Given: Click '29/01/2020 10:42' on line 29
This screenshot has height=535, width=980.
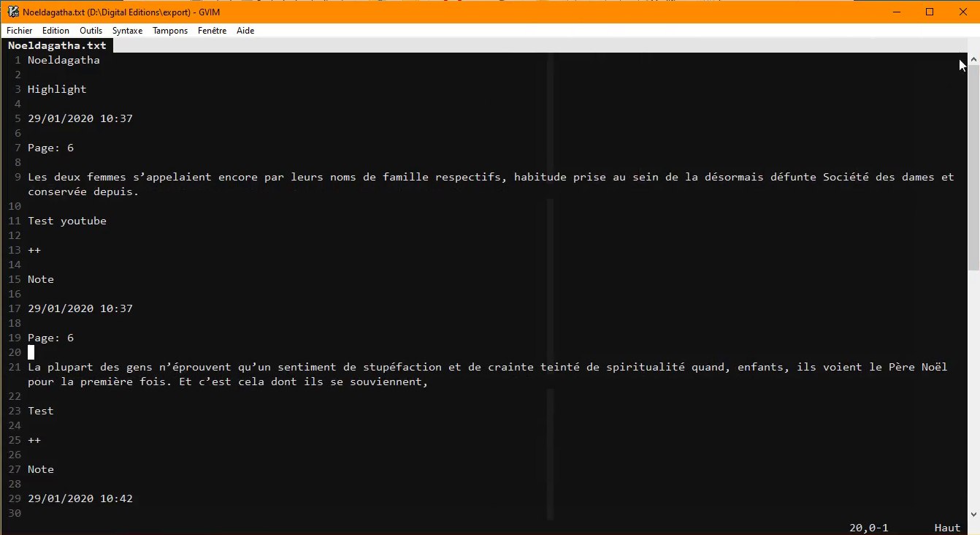Looking at the screenshot, I should tap(80, 498).
